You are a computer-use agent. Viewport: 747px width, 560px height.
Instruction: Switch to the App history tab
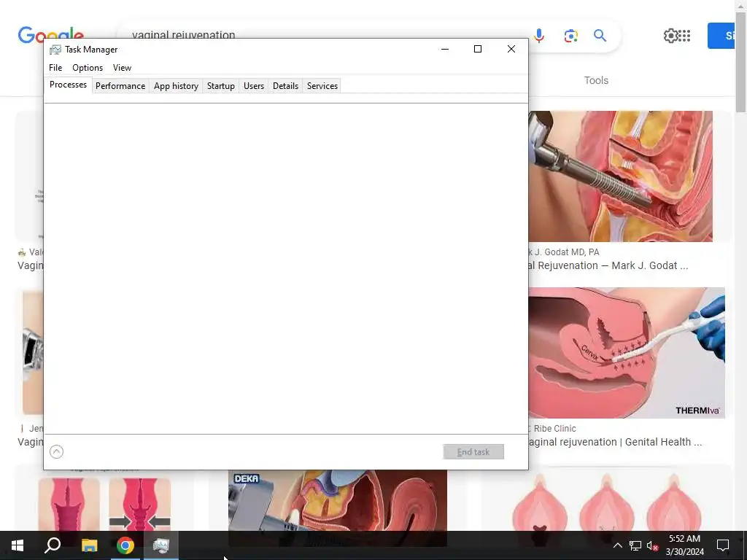(176, 86)
